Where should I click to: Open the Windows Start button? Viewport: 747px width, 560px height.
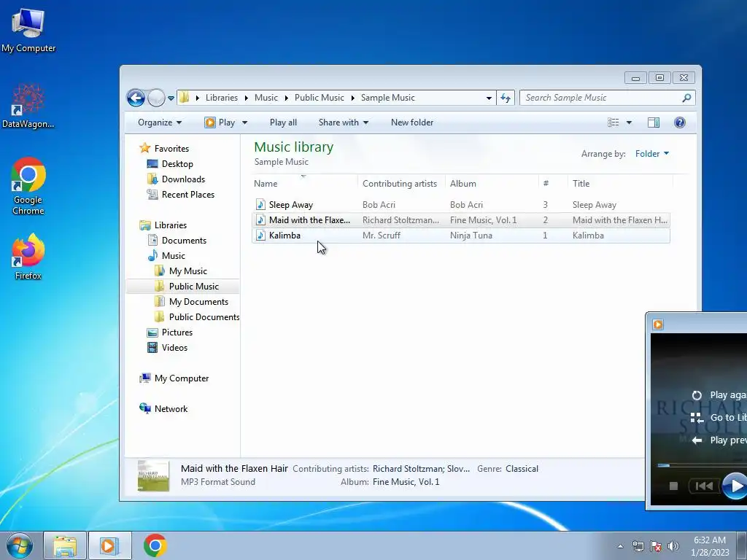[20, 545]
